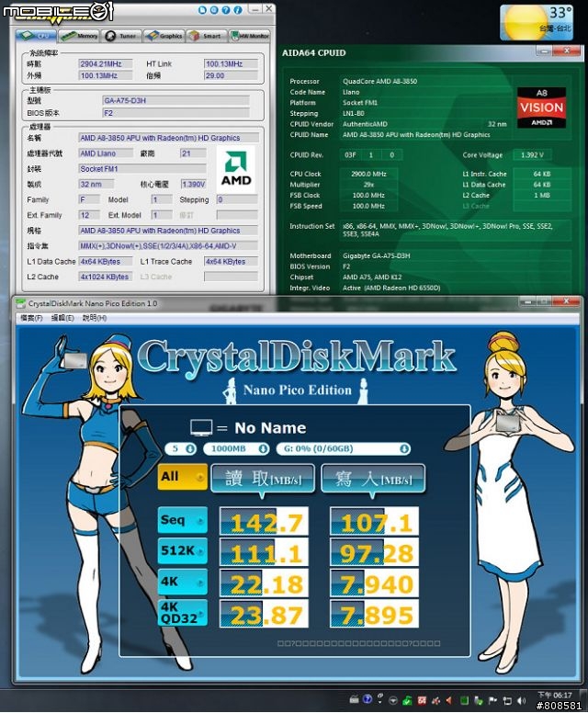Click the 4K QD32 read result 23.87

pyautogui.click(x=264, y=615)
